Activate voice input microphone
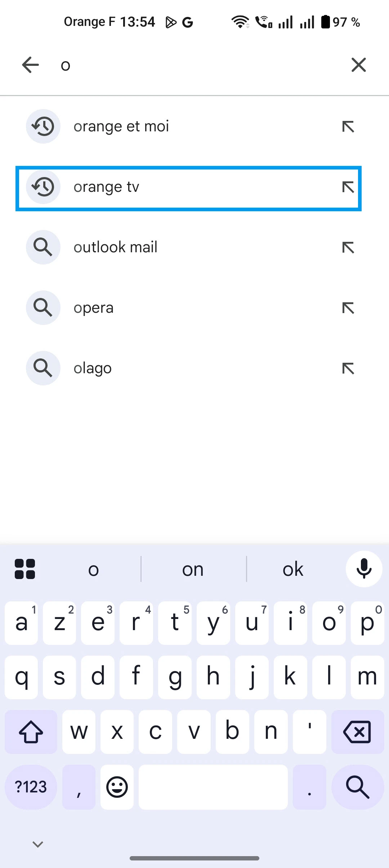This screenshot has height=868, width=389. point(364,569)
